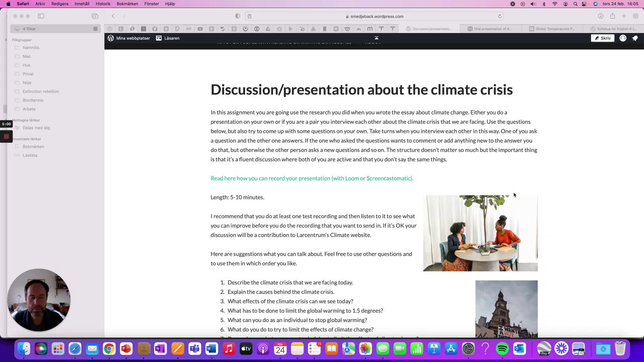Open the Hus tab group
Viewport: 644px width, 362px height.
[x=26, y=65]
